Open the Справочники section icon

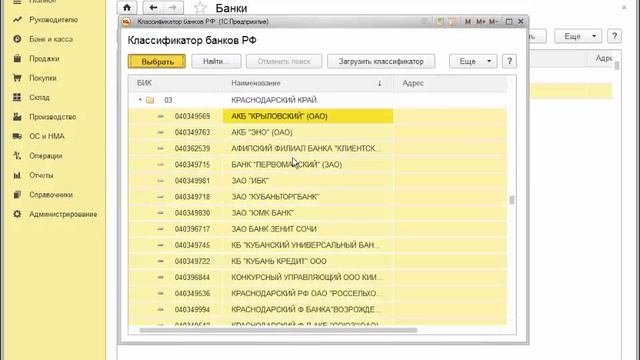point(17,194)
